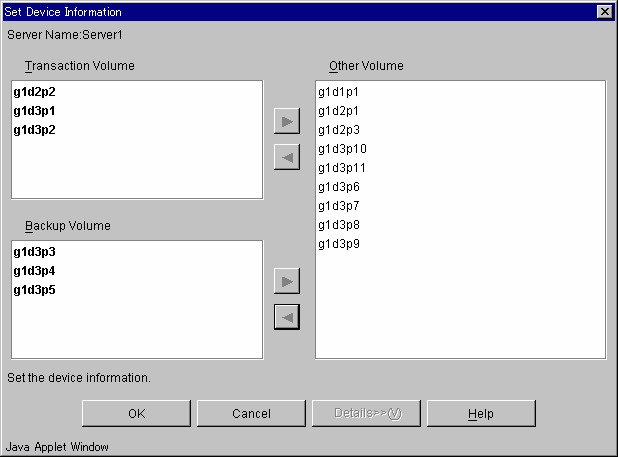Viewport: 618px width, 457px height.
Task: Open Help for device information
Action: 481,413
